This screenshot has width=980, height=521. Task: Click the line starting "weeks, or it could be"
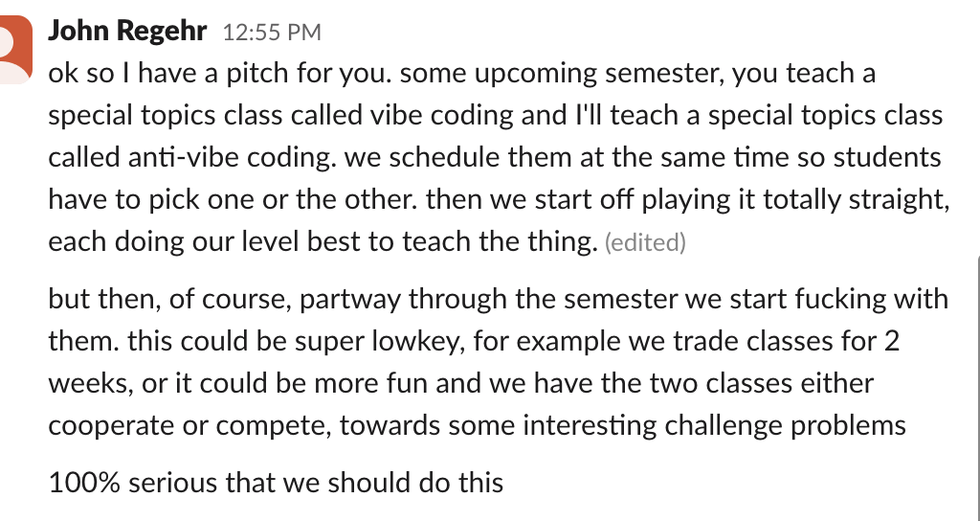coord(460,383)
